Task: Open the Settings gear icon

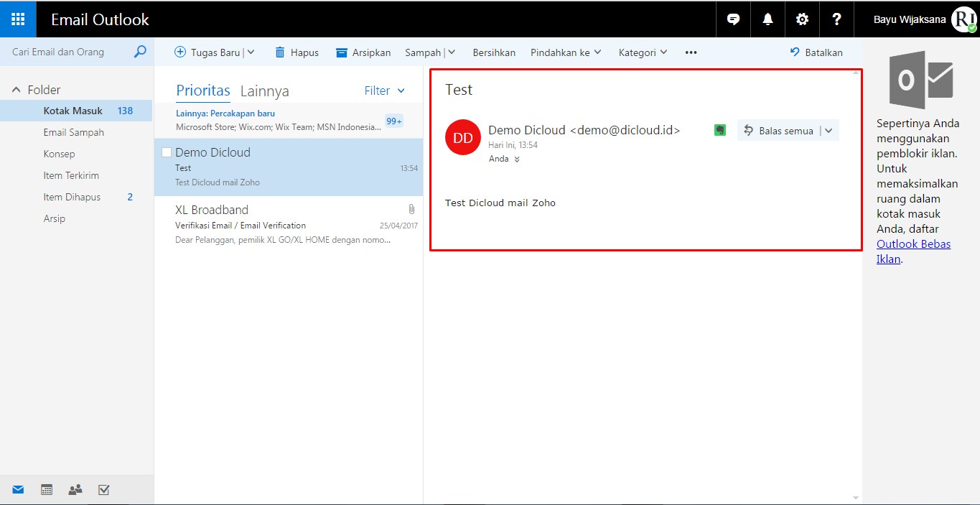Action: tap(802, 19)
